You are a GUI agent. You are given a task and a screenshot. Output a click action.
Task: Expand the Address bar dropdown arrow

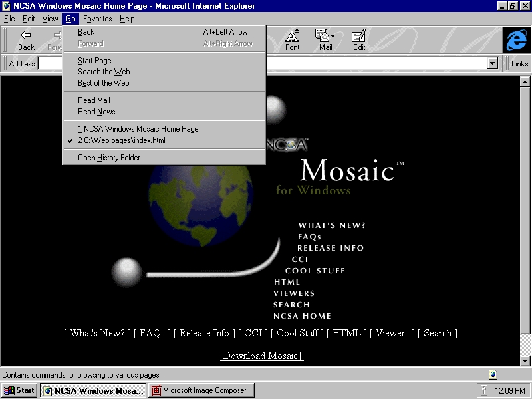(493, 64)
